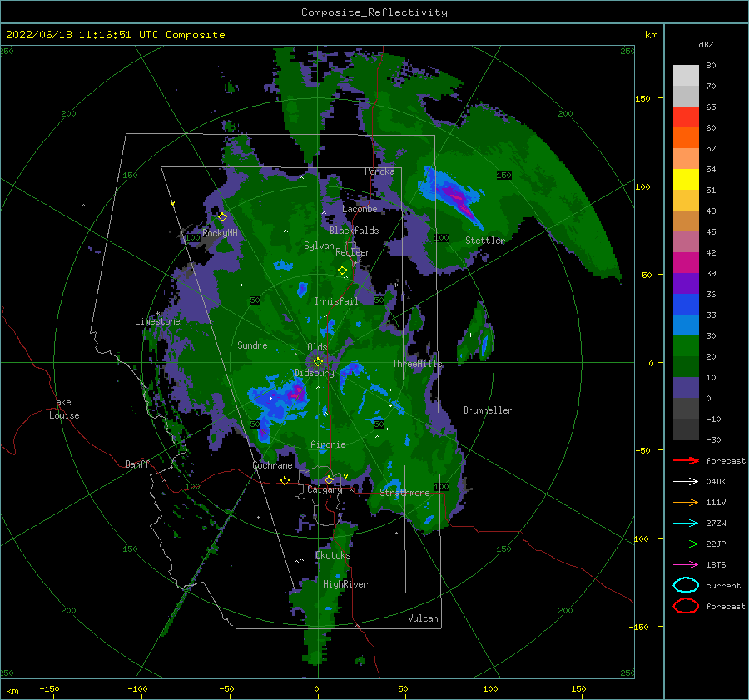Click the Vulcan city label

point(423,618)
